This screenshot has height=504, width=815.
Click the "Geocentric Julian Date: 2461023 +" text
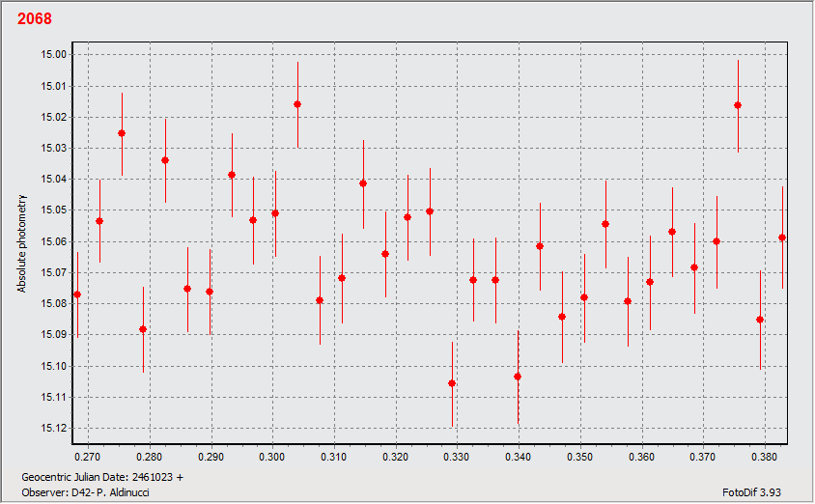tap(101, 477)
